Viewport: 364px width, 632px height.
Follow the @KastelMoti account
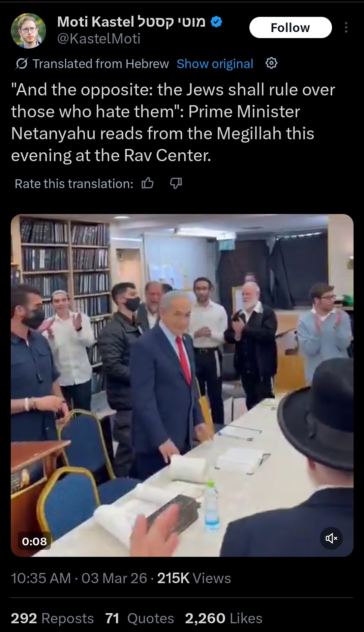[x=291, y=28]
